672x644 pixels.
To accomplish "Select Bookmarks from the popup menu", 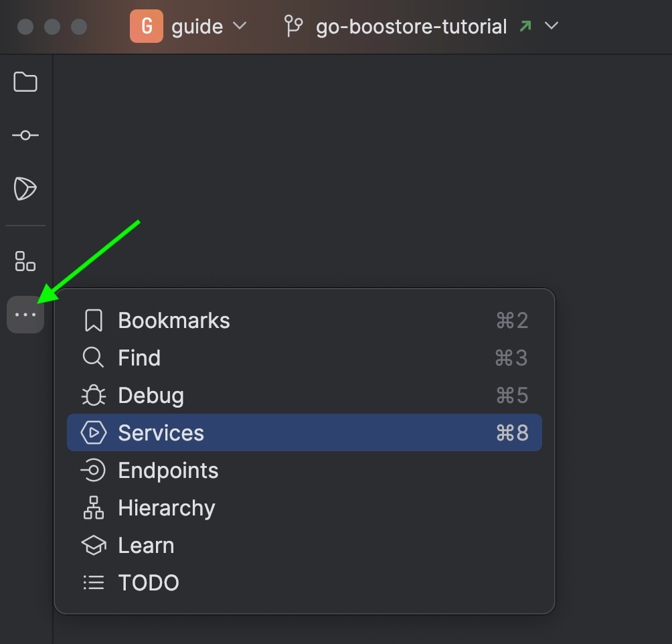I will pos(174,321).
